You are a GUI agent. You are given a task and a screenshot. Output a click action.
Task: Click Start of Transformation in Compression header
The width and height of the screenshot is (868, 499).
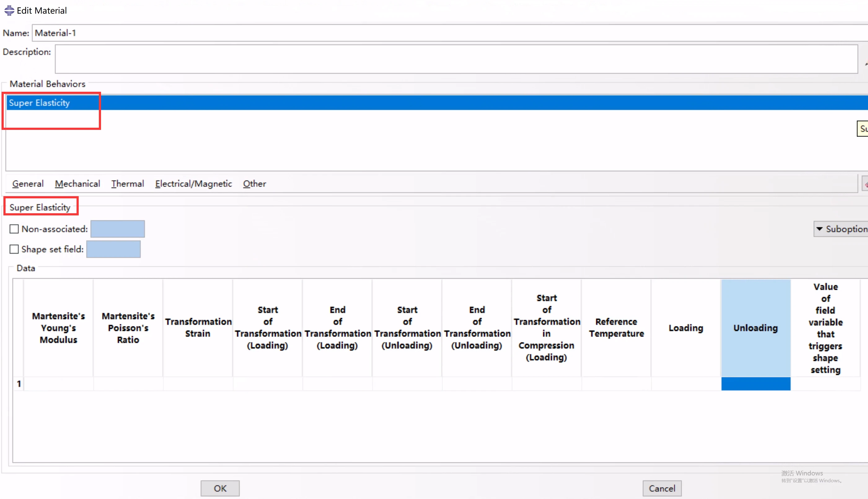click(x=547, y=328)
